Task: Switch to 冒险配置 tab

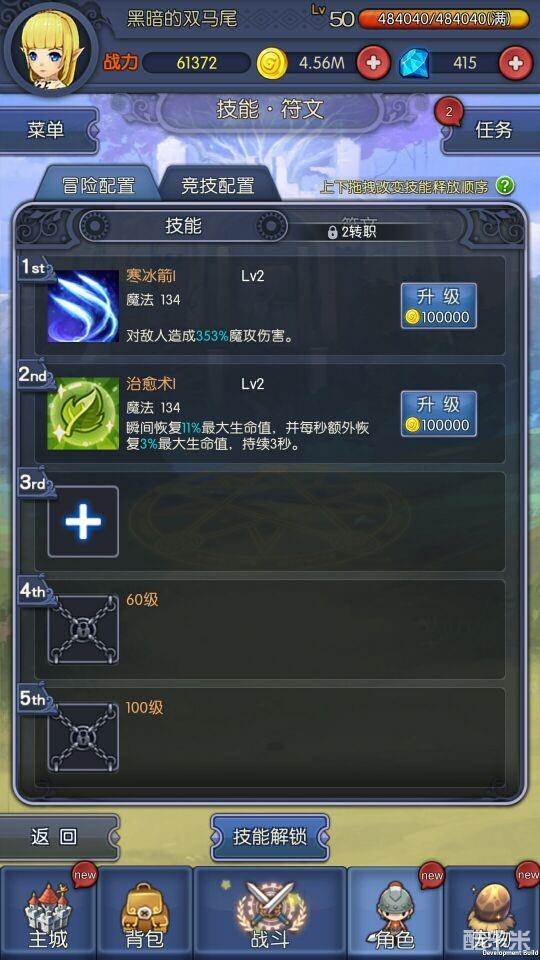Action: tap(98, 186)
